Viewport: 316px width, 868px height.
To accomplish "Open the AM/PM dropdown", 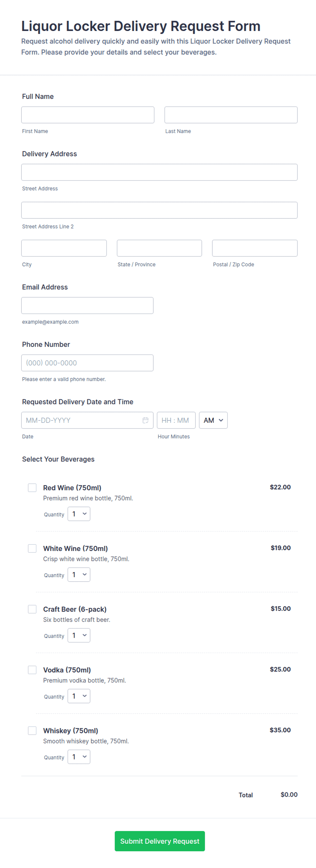I will coord(213,420).
